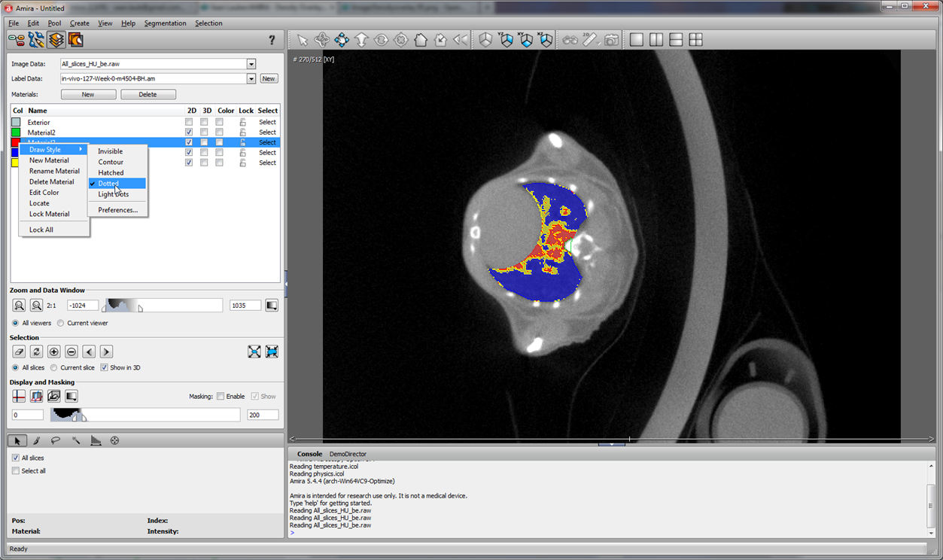This screenshot has width=943, height=560.
Task: Click Rename Material in context menu
Action: tap(54, 171)
